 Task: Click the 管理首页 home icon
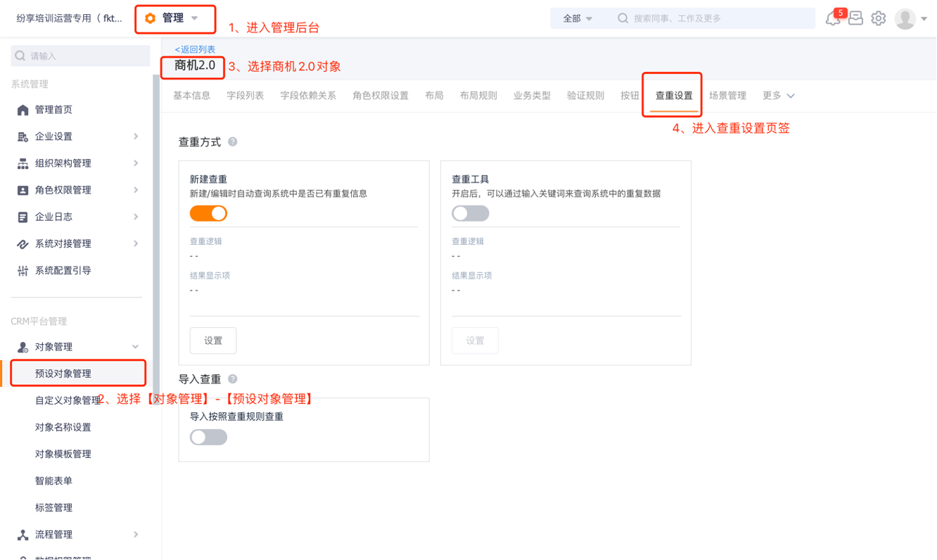[23, 110]
